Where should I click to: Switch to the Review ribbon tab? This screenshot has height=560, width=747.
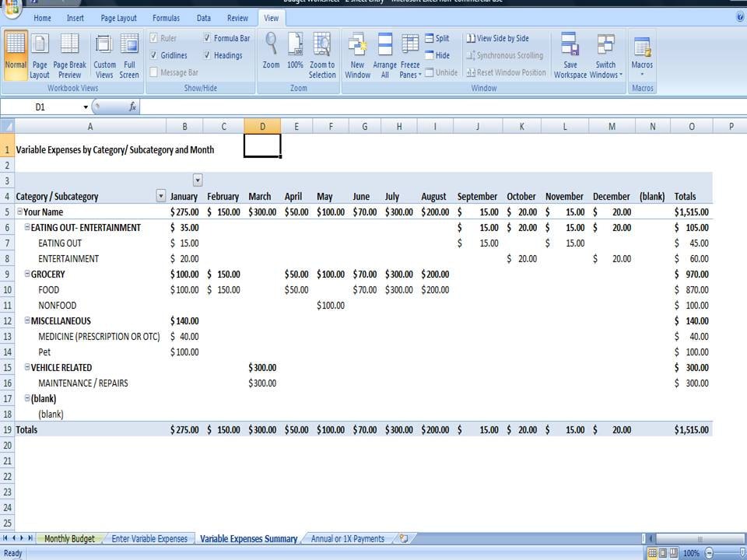[x=237, y=18]
